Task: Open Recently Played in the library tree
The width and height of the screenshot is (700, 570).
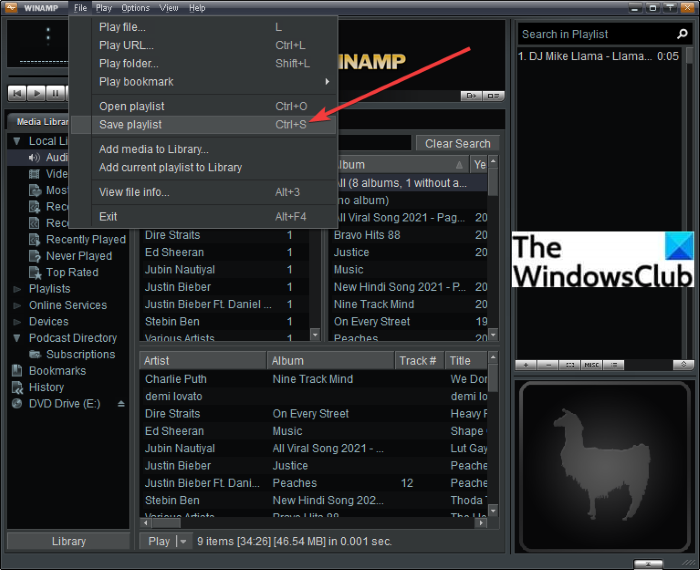Action: (x=86, y=240)
